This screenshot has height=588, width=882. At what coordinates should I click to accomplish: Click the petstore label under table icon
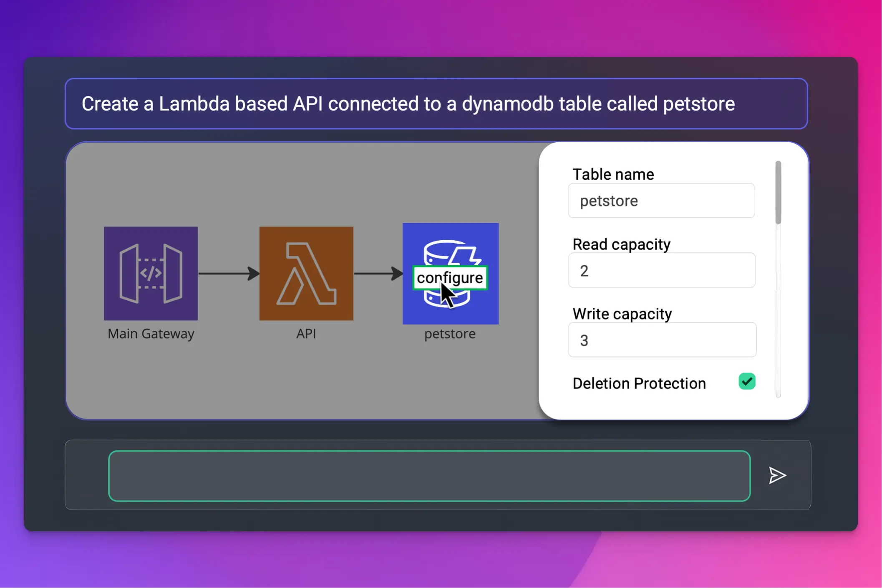(450, 334)
